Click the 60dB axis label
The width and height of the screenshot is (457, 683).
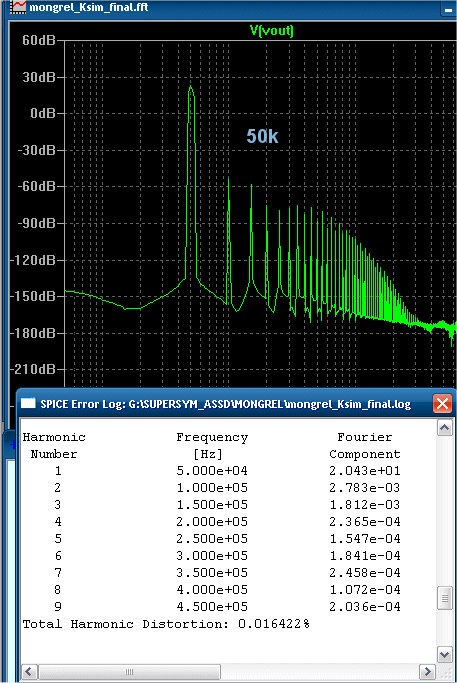pyautogui.click(x=39, y=40)
